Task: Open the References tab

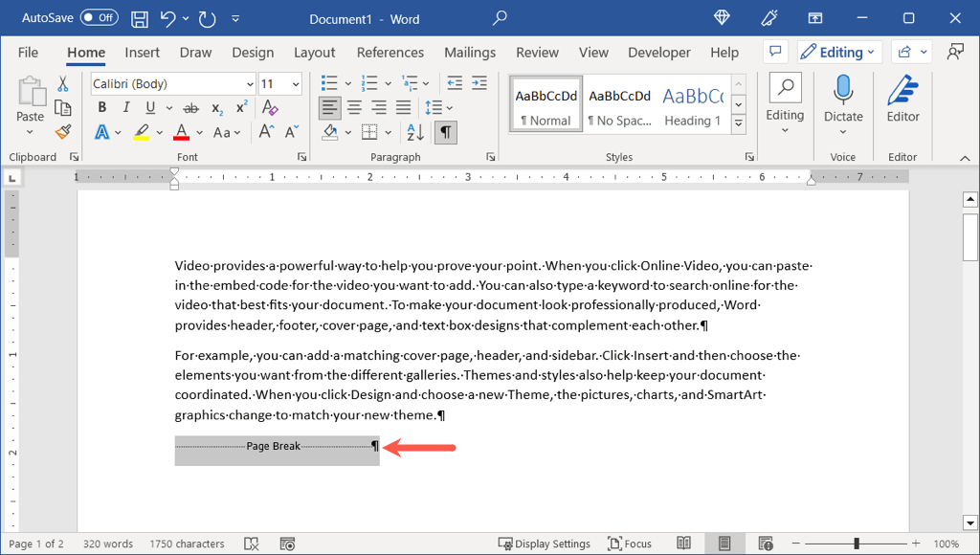Action: pyautogui.click(x=390, y=53)
